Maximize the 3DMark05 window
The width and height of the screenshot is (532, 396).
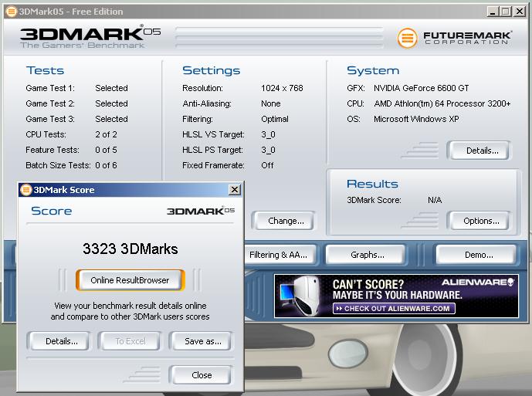(505, 12)
